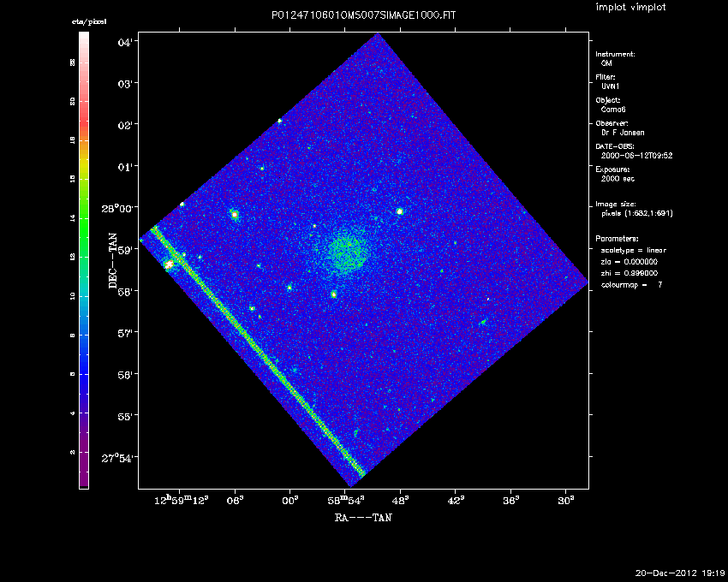Select the pixels (1:682,1:691) value
This screenshot has height=582, width=728.
pos(636,213)
